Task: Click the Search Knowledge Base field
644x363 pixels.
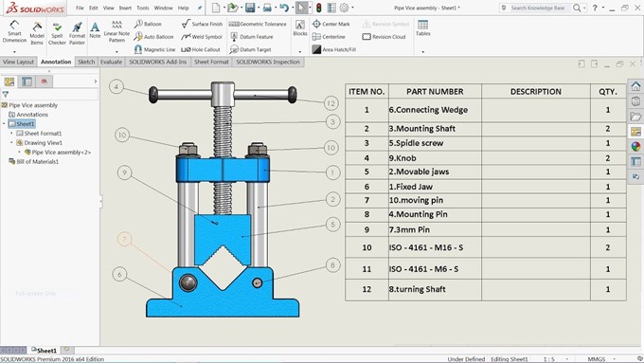Action: (x=537, y=8)
